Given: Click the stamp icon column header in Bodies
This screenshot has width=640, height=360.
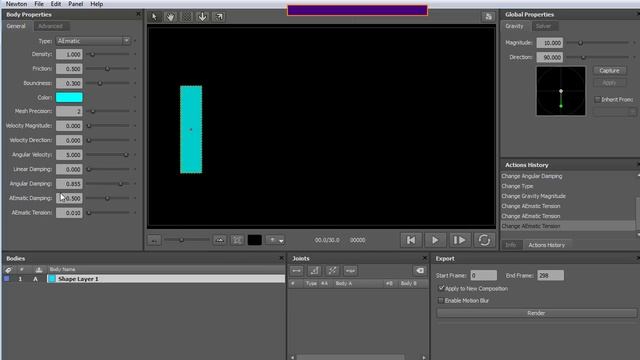Looking at the screenshot, I should (39, 270).
